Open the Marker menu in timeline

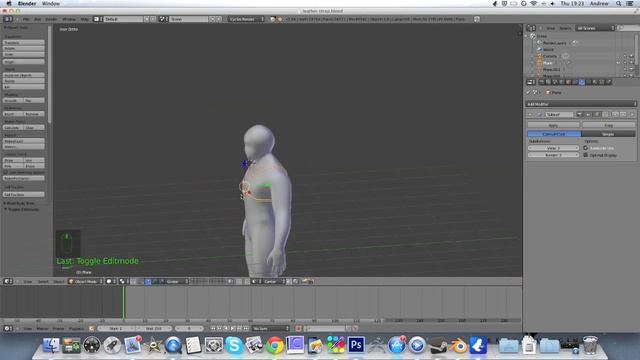42,328
